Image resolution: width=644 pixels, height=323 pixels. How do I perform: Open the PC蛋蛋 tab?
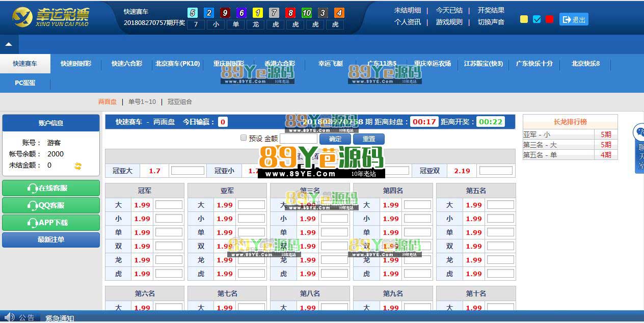click(x=25, y=83)
